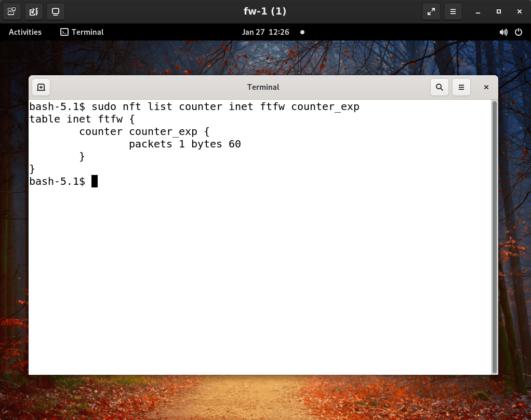Screen dimensions: 531x420
Task: Click the Terminal window vertical scrollbar
Action: pos(494,234)
